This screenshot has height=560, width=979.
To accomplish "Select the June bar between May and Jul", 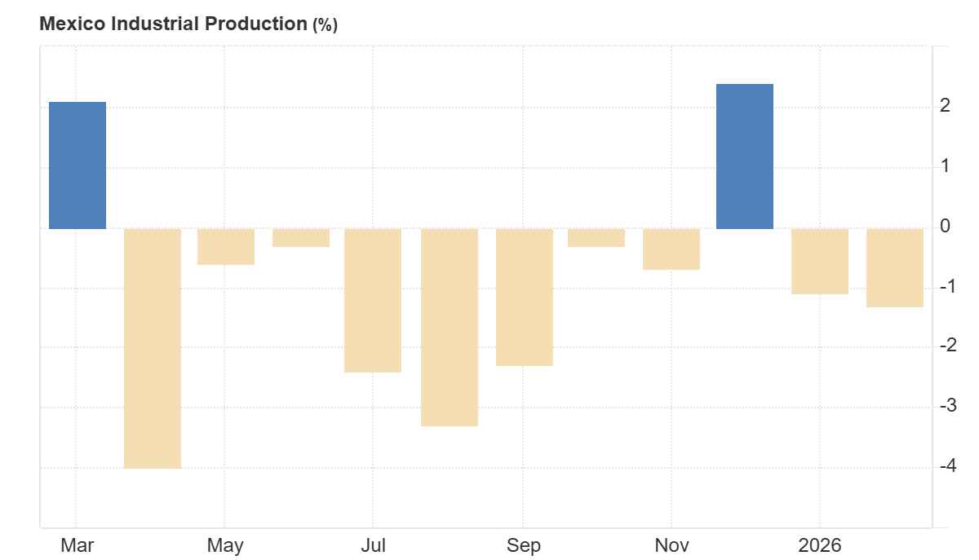I will [x=301, y=238].
